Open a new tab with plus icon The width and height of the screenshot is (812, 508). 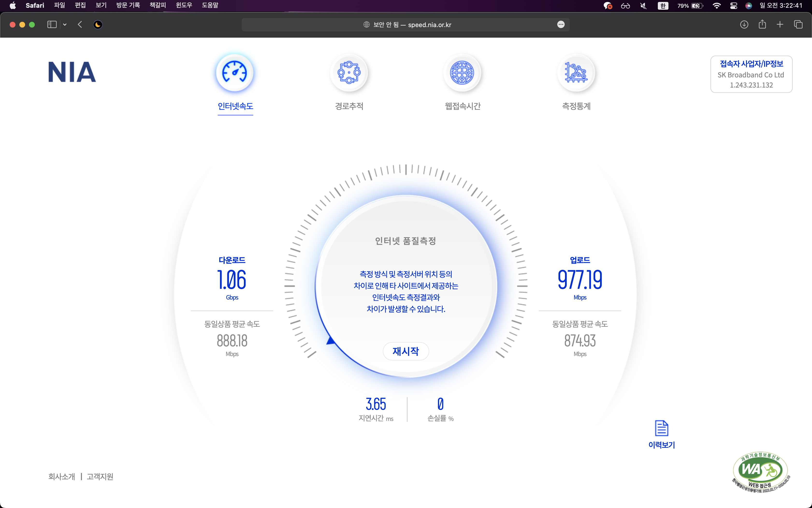tap(780, 24)
